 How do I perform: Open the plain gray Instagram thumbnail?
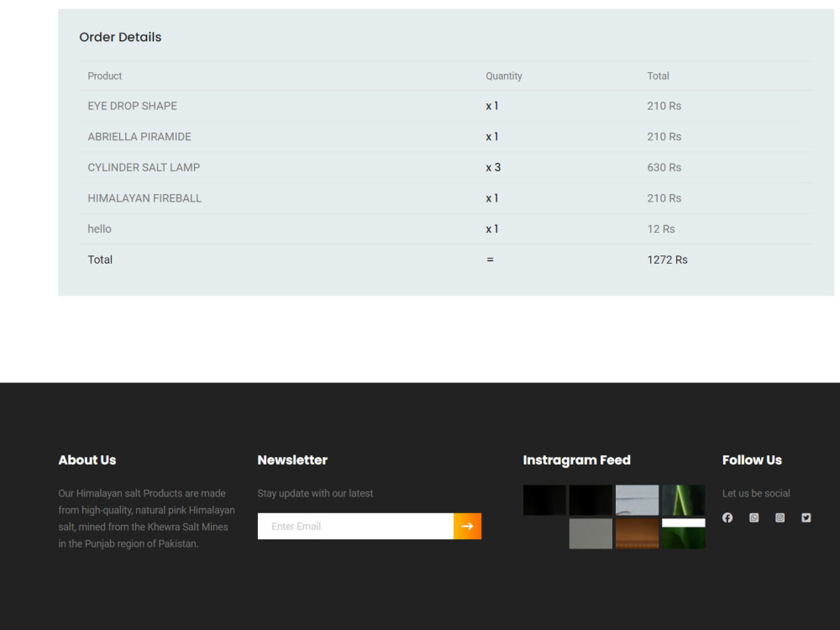[x=591, y=533]
